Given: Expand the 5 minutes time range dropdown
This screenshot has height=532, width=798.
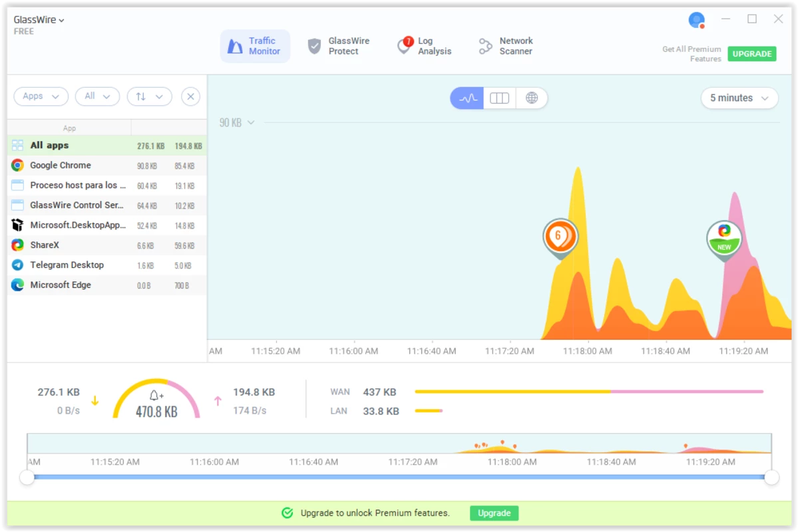Looking at the screenshot, I should coord(739,98).
